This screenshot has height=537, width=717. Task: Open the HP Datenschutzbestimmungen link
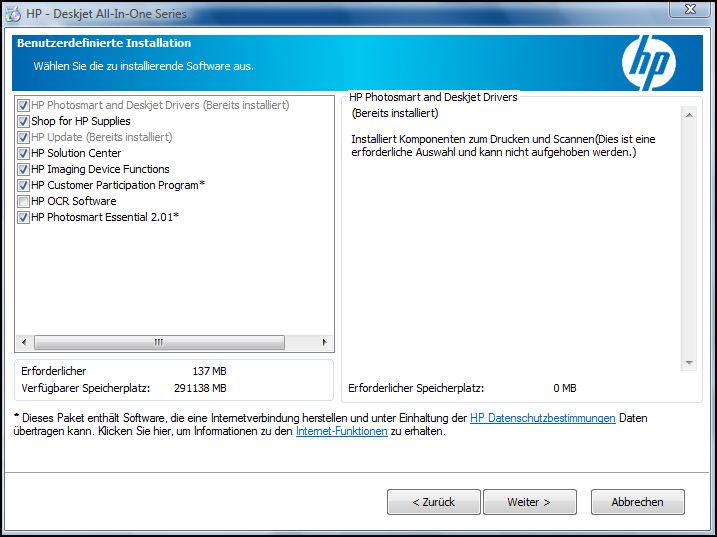[542, 418]
